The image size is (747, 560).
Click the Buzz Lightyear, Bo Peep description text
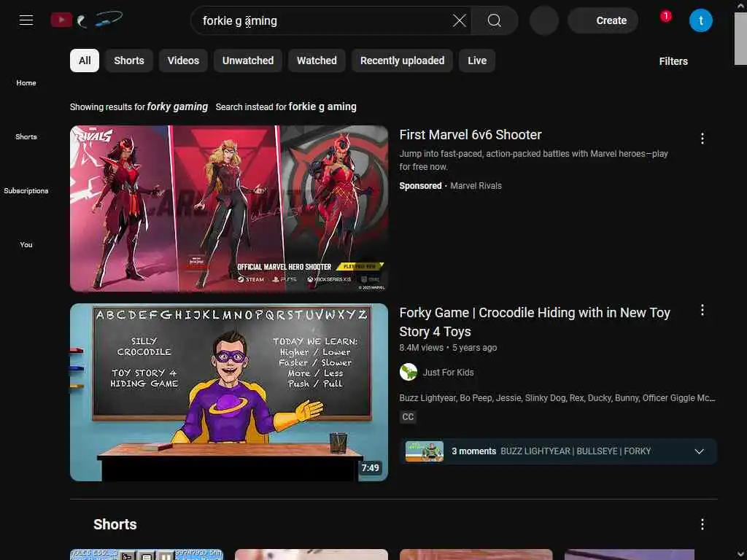click(x=557, y=397)
